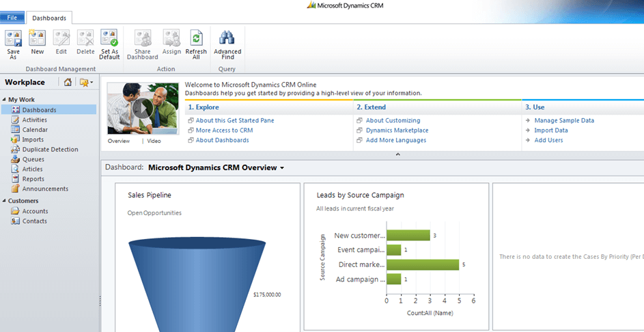Select the Dashboards ribbon tab

point(49,18)
